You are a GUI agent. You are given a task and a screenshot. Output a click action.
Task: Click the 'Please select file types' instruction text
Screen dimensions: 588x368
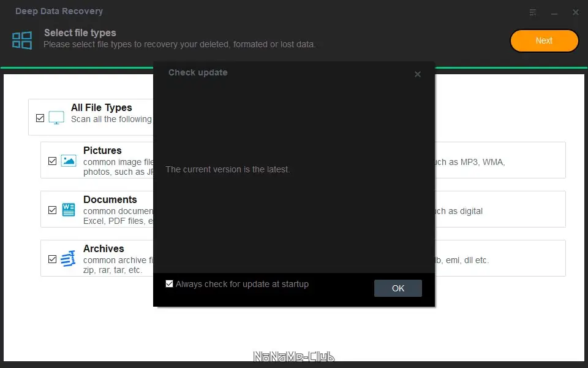(x=179, y=44)
